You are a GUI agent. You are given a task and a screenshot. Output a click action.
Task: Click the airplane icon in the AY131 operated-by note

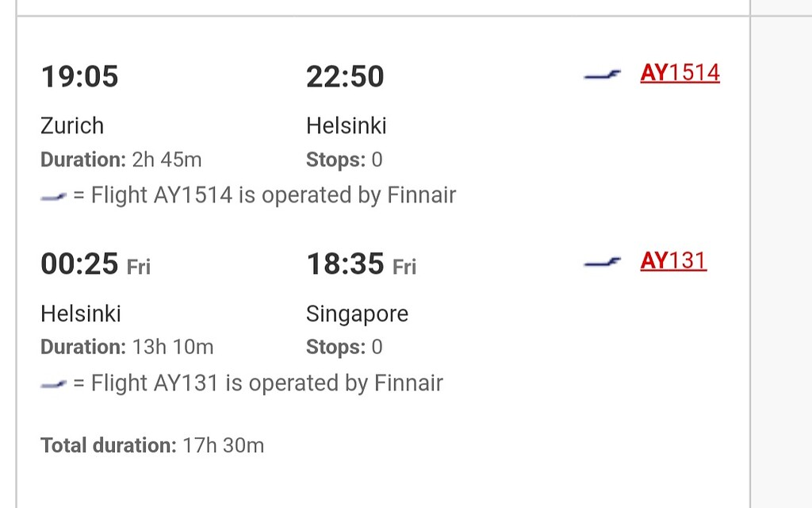(52, 383)
